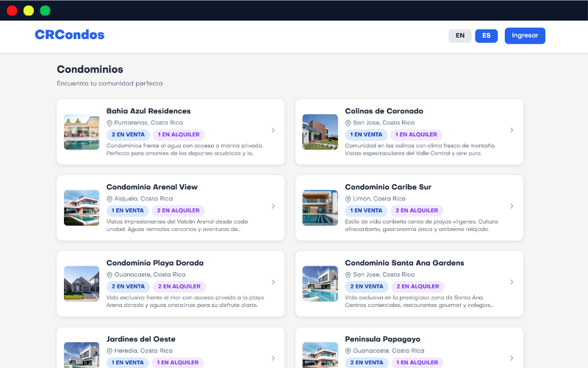Viewport: 588px width, 368px height.
Task: Click 'Encuentra tu comunidad perfecta' subtitle
Action: (110, 83)
